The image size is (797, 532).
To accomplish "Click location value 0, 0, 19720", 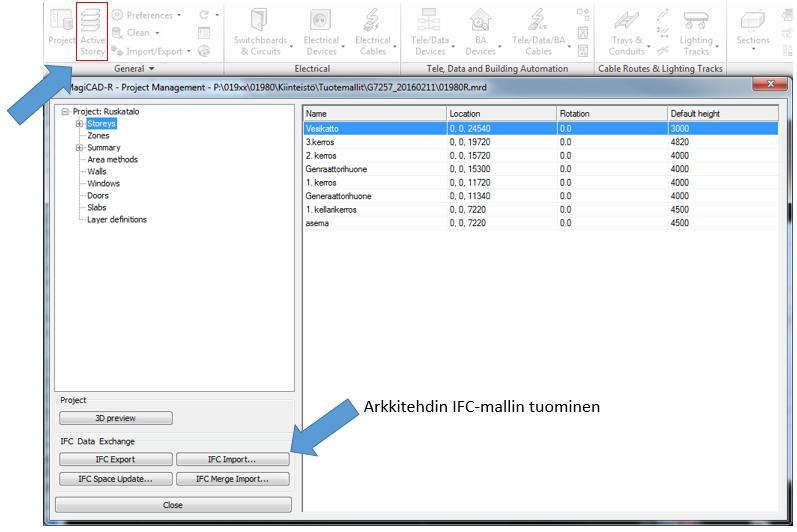I will pos(470,142).
